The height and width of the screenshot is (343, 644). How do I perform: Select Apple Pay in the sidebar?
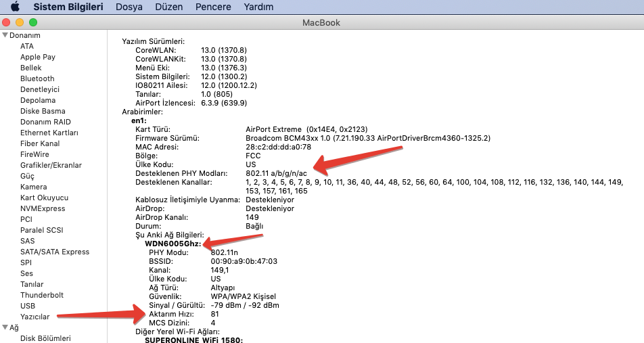pyautogui.click(x=38, y=57)
